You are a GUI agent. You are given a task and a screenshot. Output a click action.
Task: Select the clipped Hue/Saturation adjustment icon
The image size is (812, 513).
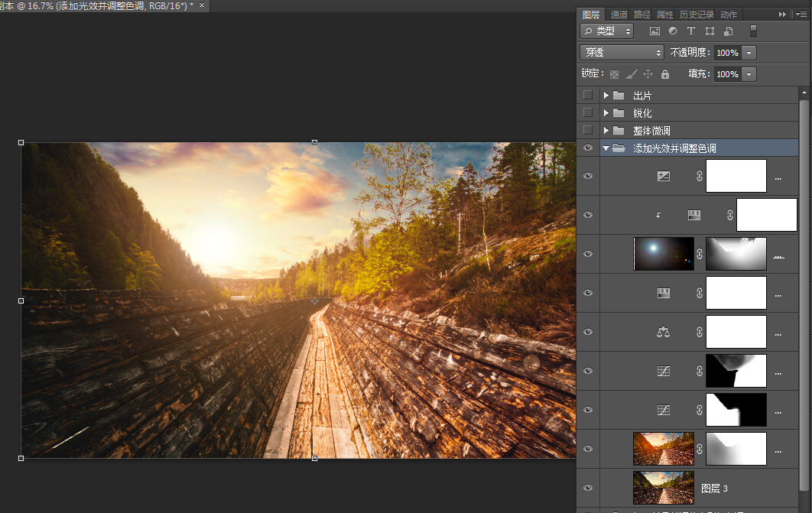pyautogui.click(x=694, y=215)
